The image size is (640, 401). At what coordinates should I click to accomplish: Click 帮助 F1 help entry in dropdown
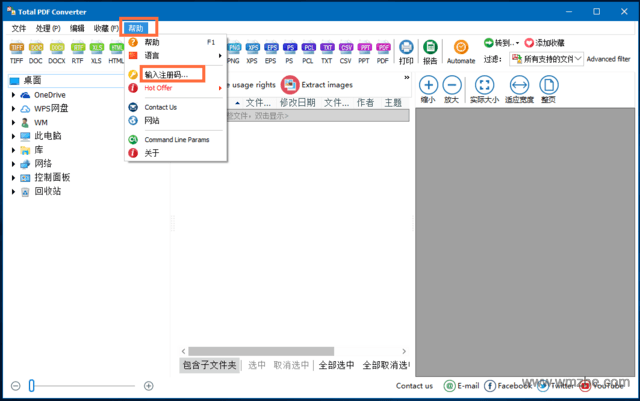pyautogui.click(x=176, y=42)
